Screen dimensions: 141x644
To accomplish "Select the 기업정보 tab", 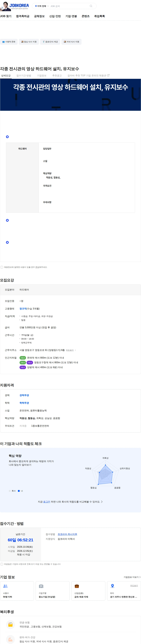I will point(42,75).
